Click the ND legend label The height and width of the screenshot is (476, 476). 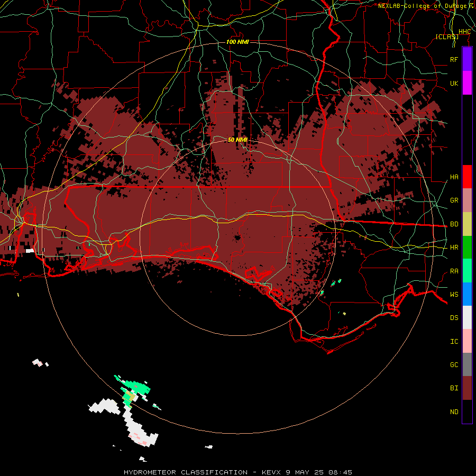[x=454, y=412]
